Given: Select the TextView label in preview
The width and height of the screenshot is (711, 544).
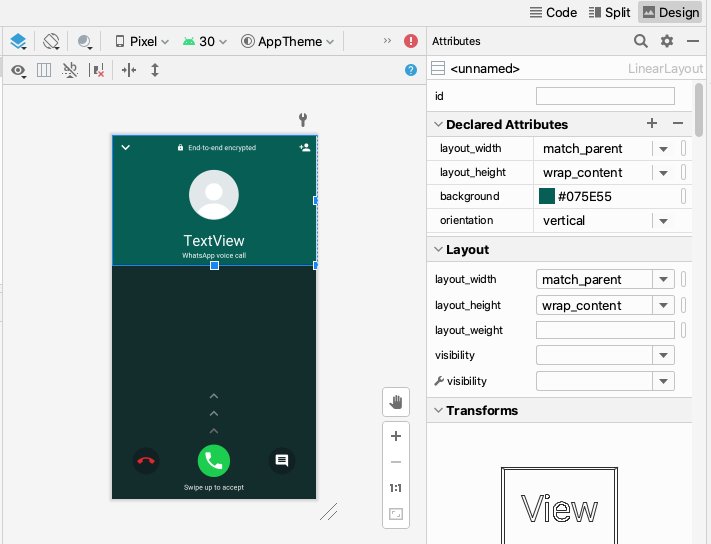Looking at the screenshot, I should tap(214, 240).
